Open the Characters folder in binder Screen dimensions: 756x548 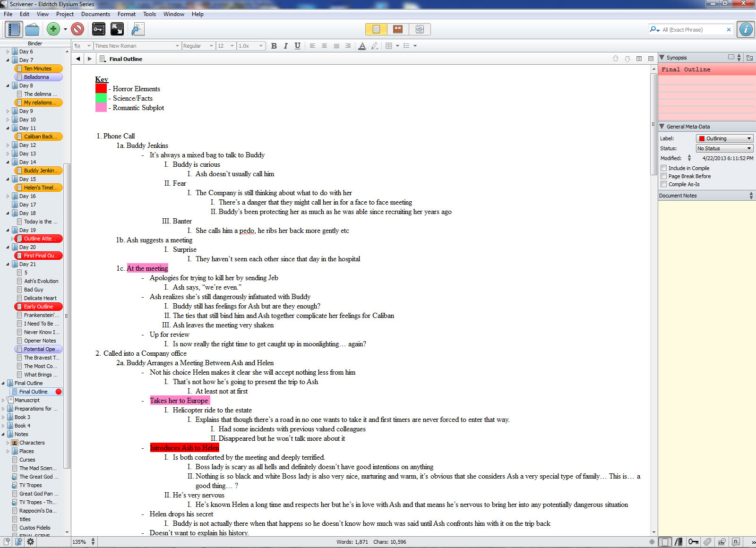click(32, 443)
